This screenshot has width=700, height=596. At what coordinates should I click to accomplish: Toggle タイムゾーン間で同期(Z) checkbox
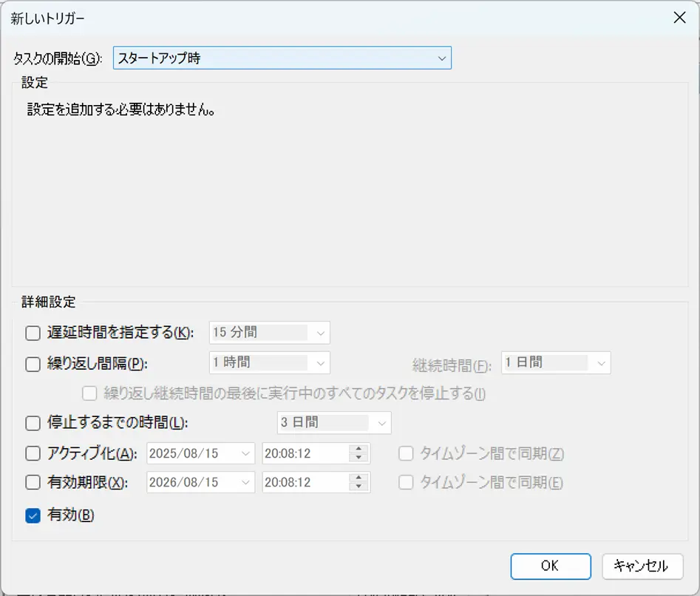pos(406,453)
